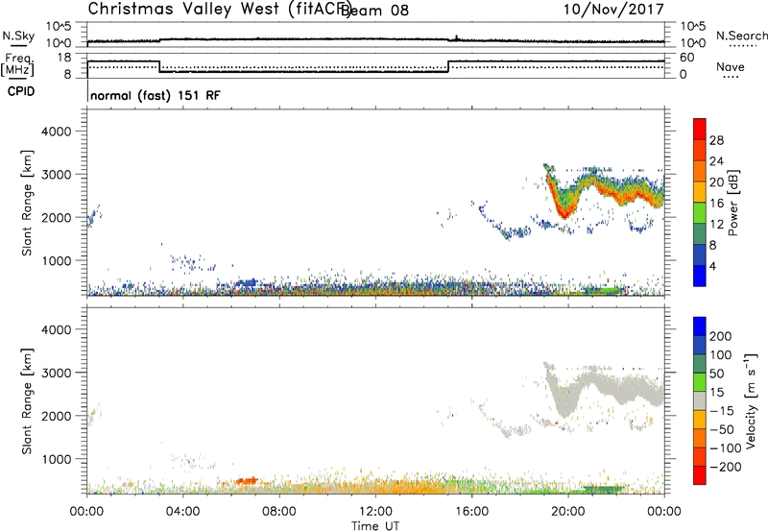Click the dark blue 200 velocity color segment
The height and width of the screenshot is (532, 768).
pyautogui.click(x=700, y=326)
